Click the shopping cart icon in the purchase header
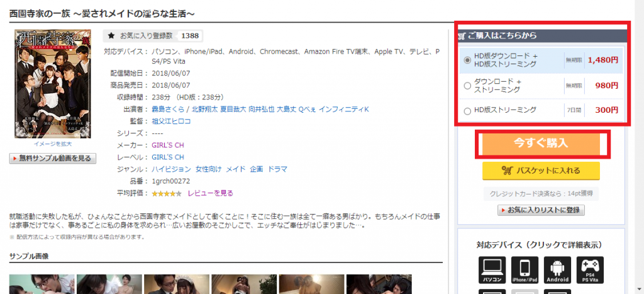644x294 pixels. 462,36
